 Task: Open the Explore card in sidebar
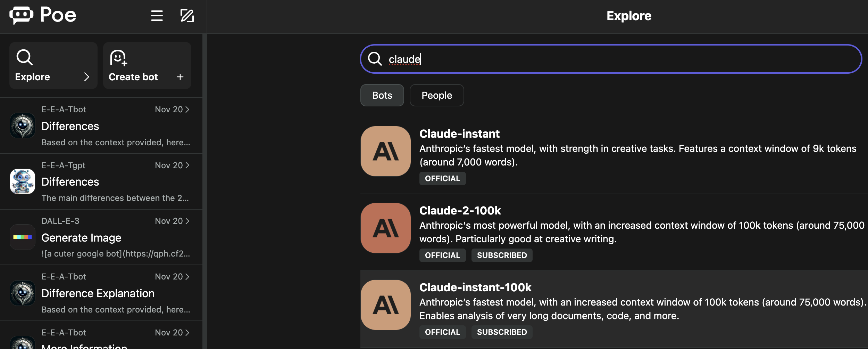pos(53,65)
